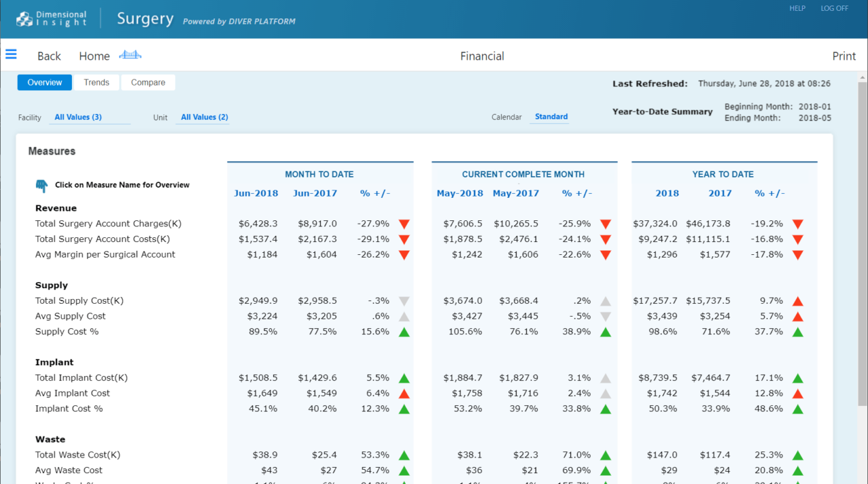Click red up arrow for Avg Implant Cost month-to-date
Viewport: 868px width, 484px height.
[x=404, y=394]
